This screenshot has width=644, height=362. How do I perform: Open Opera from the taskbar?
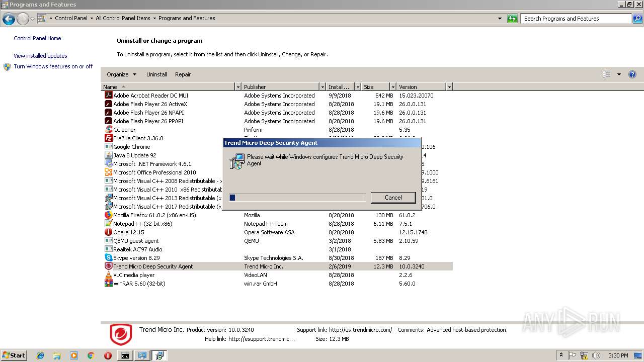click(108, 355)
